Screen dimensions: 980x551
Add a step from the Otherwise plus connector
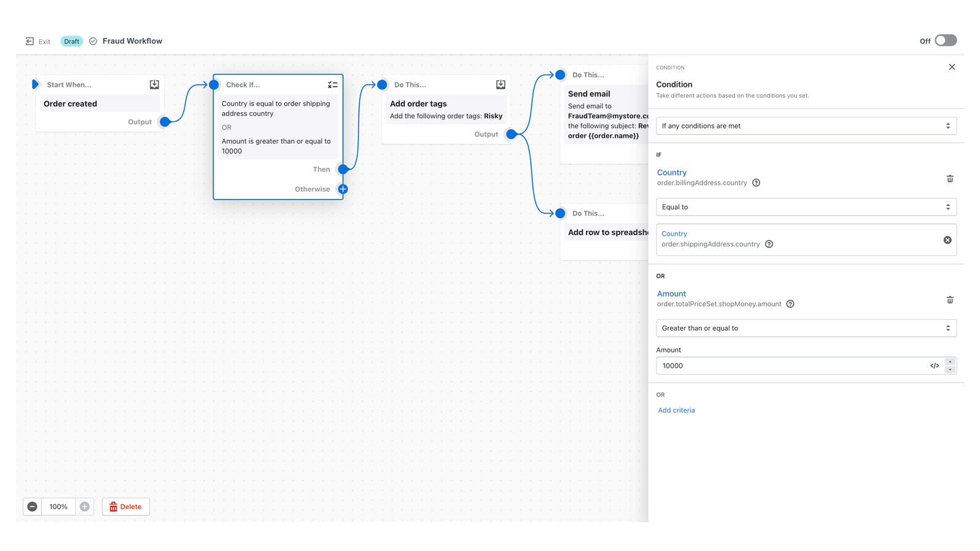[342, 189]
